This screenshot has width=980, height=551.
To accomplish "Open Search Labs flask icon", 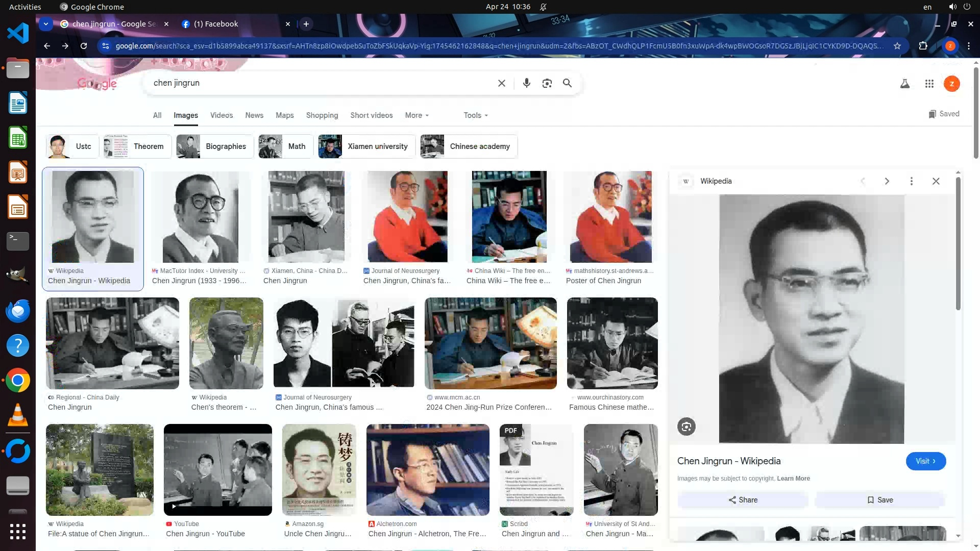I will (904, 84).
